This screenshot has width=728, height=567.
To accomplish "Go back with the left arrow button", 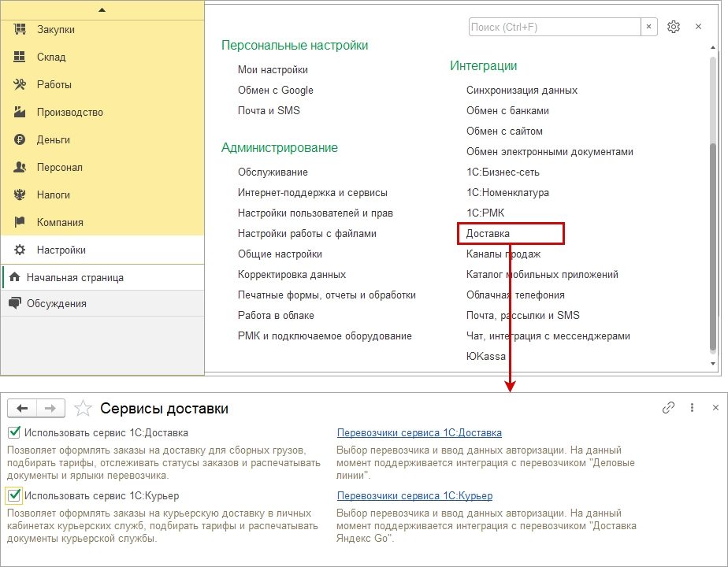I will 22,408.
